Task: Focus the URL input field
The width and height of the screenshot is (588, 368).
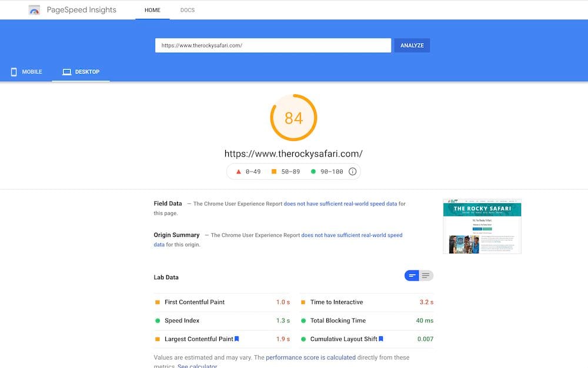Action: click(x=273, y=45)
